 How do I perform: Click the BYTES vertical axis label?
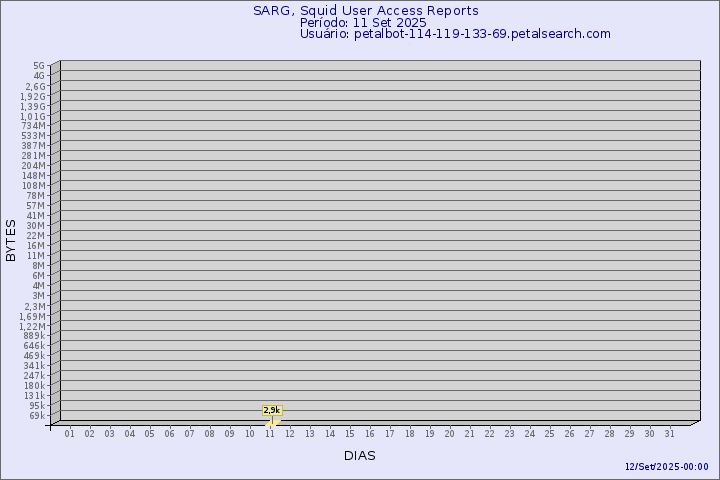(x=11, y=240)
